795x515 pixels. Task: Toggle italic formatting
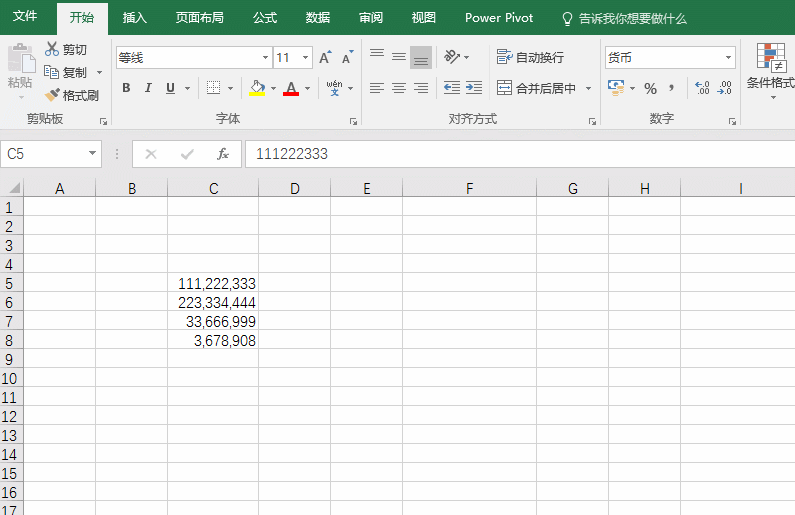point(148,88)
